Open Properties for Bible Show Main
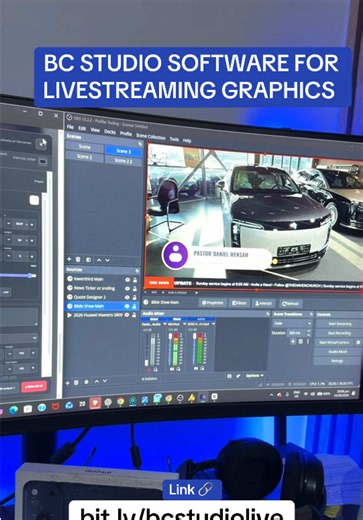Viewport: 363px width, 520px height. tap(213, 303)
